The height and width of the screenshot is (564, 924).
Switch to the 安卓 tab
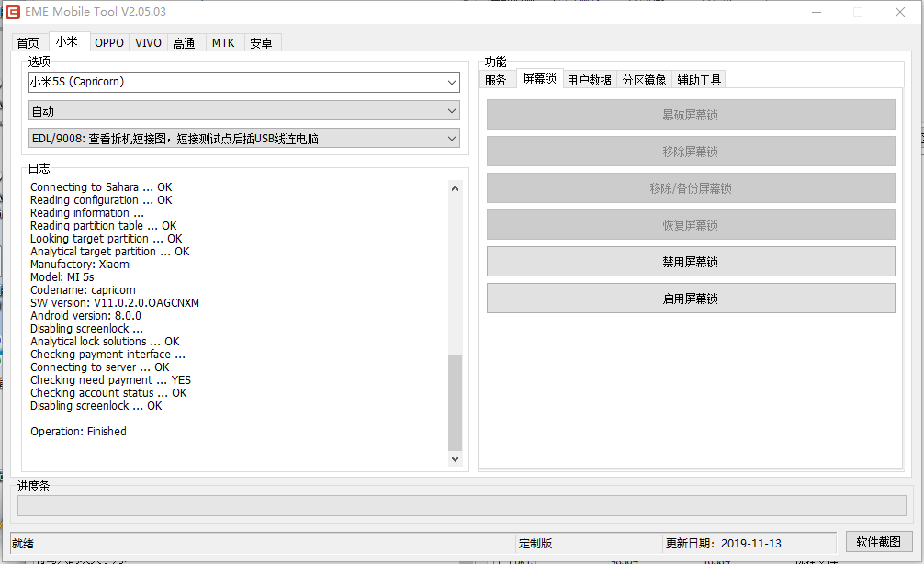point(261,43)
